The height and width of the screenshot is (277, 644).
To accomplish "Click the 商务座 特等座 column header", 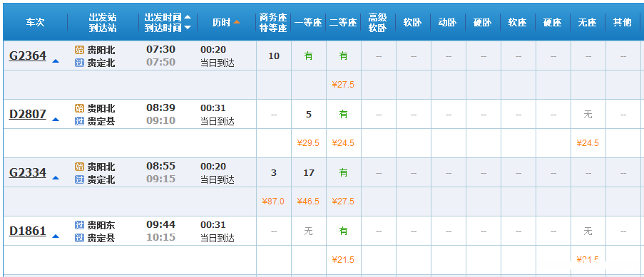I will (273, 23).
